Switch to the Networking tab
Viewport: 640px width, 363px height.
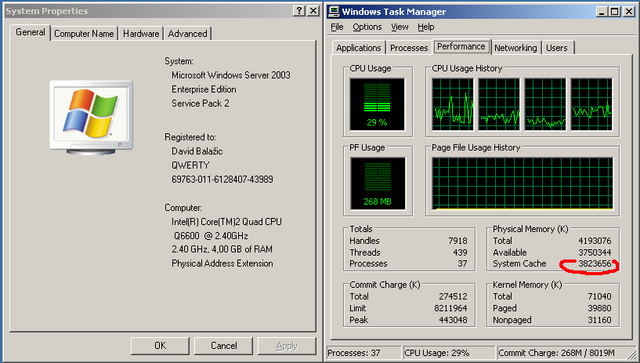click(516, 48)
